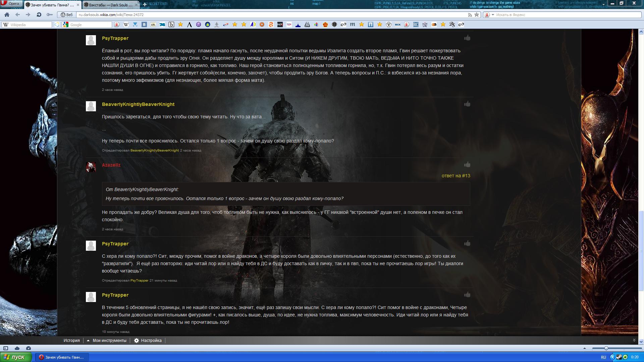Expand 'Мои инструменты' menu
Viewport: 644px width, 362px height.
tap(107, 340)
